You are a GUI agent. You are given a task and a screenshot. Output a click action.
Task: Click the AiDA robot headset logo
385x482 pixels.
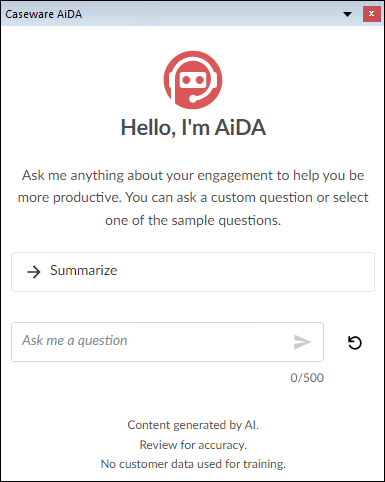[x=193, y=80]
